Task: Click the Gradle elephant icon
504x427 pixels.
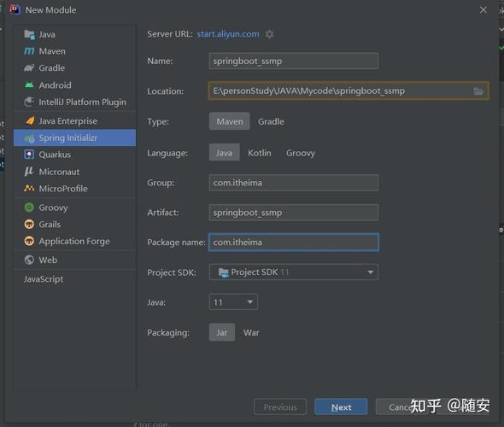Action: tap(29, 67)
